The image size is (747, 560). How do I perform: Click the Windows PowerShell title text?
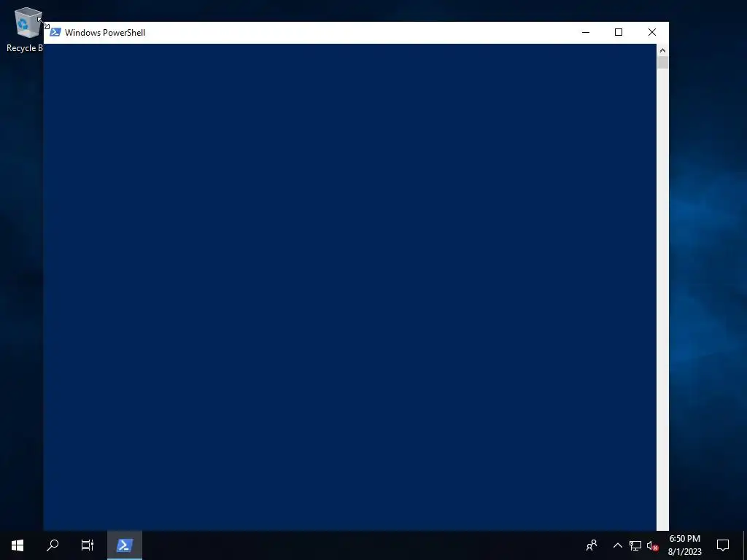point(105,32)
